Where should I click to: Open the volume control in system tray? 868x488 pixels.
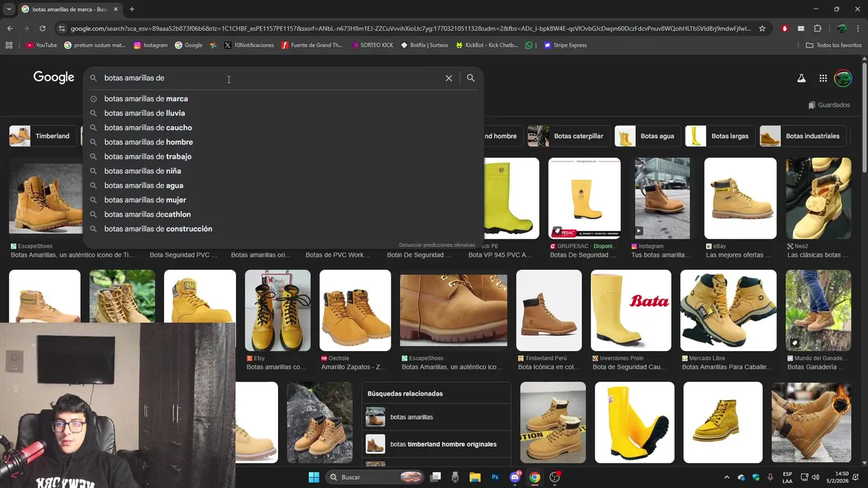[x=815, y=477]
